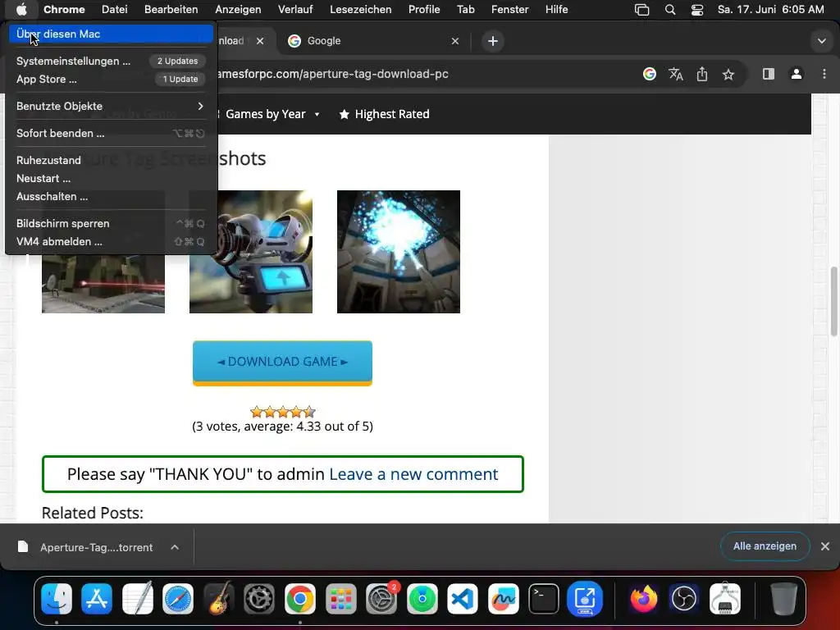Open the Profile menu
Image resolution: width=840 pixels, height=630 pixels.
(424, 9)
